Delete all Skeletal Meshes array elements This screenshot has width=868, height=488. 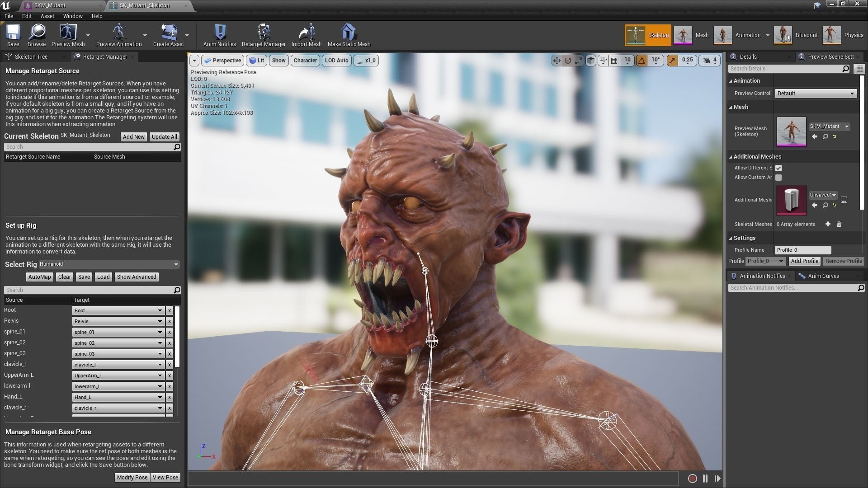(x=839, y=224)
